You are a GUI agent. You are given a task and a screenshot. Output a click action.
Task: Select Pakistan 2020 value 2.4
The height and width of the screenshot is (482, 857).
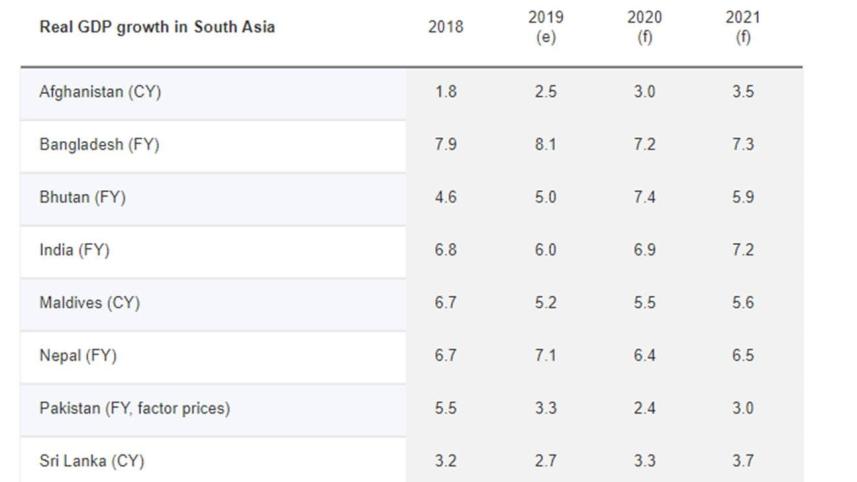tap(644, 408)
